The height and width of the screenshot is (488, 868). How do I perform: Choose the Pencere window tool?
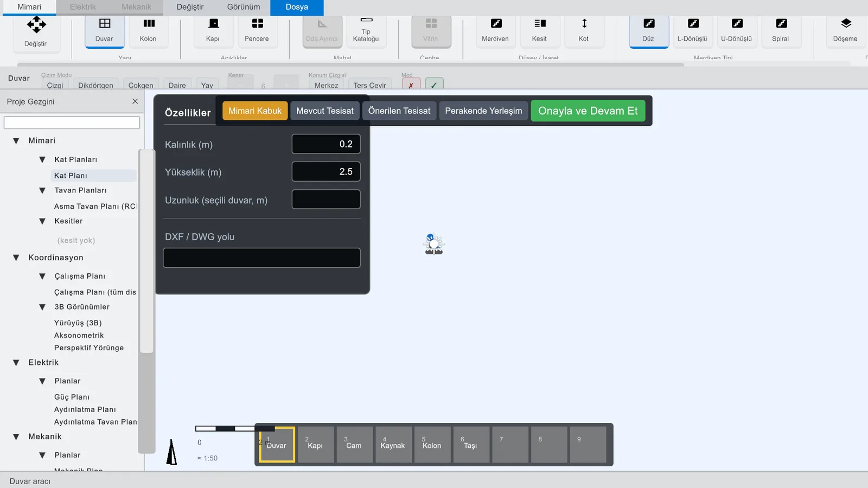257,31
